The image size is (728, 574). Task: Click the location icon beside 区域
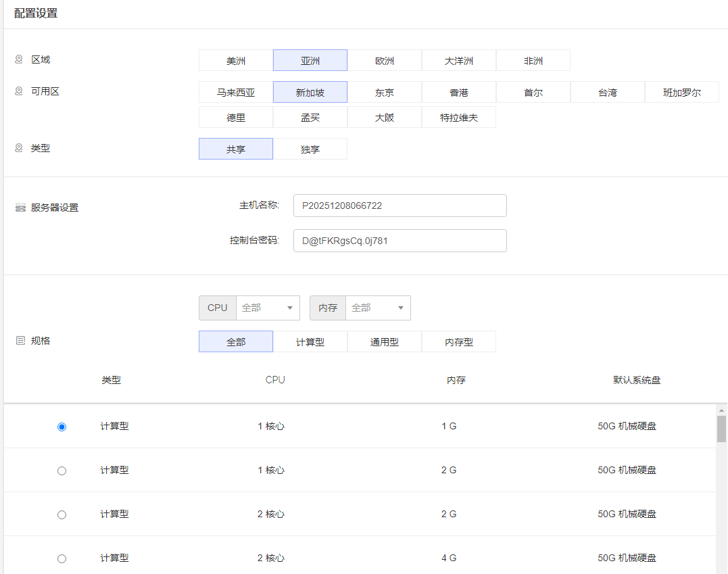(x=19, y=59)
